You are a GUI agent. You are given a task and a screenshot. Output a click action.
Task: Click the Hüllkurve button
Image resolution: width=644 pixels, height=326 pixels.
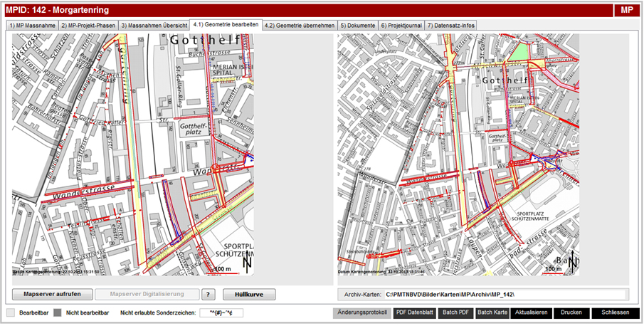244,294
